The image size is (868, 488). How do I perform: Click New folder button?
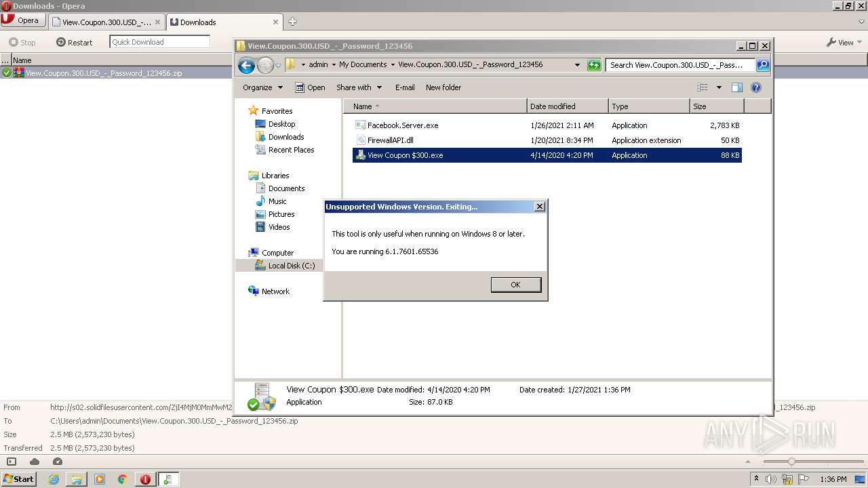pyautogui.click(x=443, y=87)
